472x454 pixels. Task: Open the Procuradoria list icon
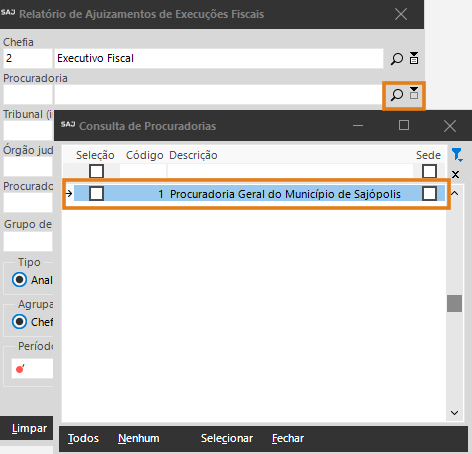point(414,93)
